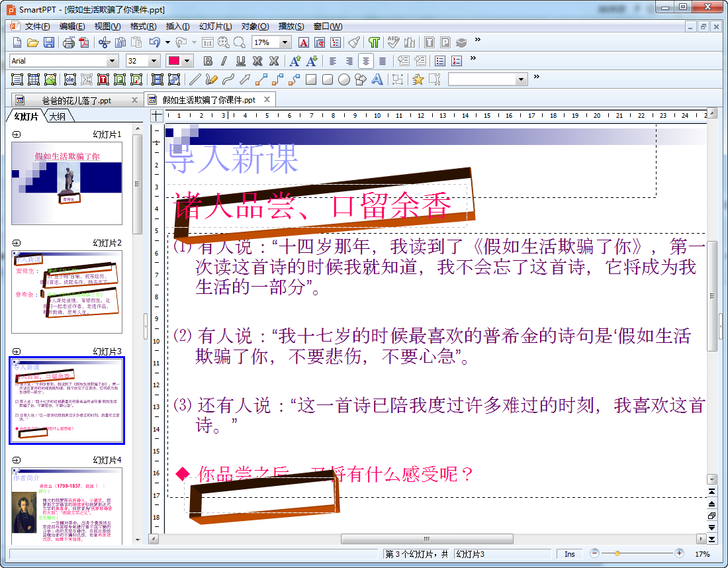Click the horizontal scrollbar below the slide

pos(427,540)
